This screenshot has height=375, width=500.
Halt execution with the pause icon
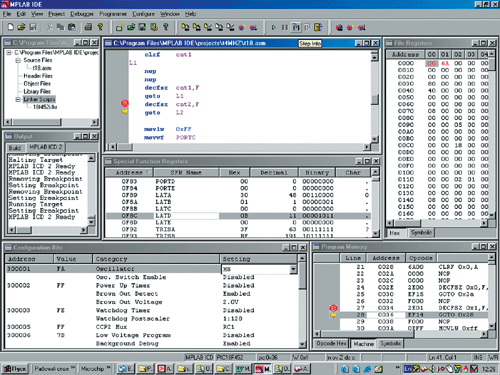(x=284, y=27)
